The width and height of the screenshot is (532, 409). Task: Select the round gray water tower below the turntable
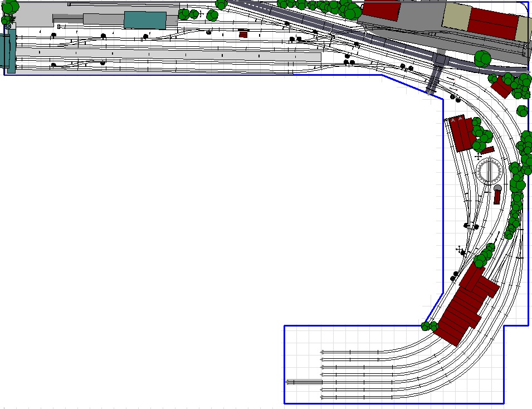(x=497, y=189)
